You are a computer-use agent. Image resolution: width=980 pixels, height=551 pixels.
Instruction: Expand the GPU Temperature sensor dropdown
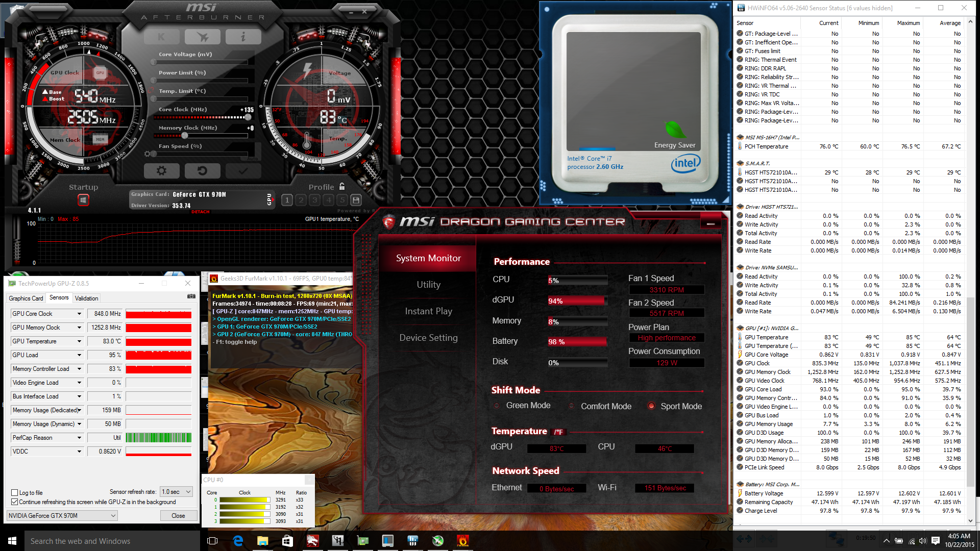pos(79,341)
